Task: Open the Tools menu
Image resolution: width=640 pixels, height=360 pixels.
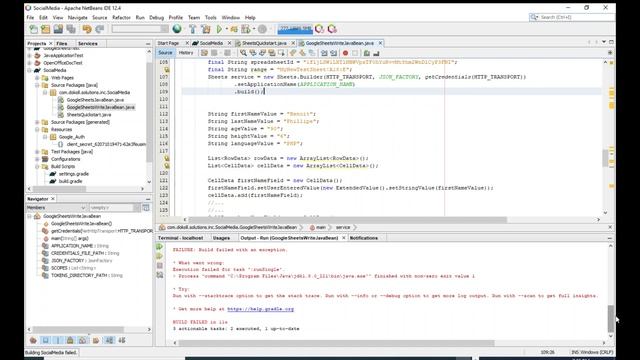Action: tap(211, 18)
